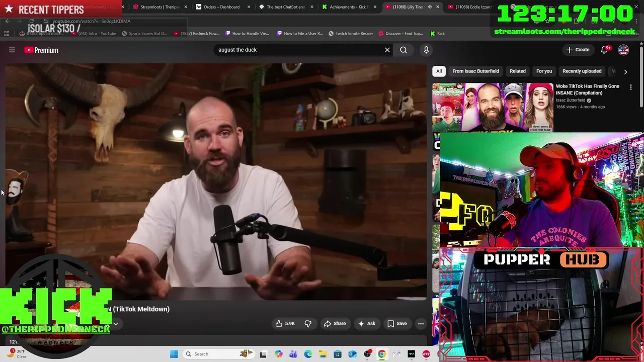Image resolution: width=644 pixels, height=362 pixels.
Task: Launch Copilot from taskbar
Action: 278,354
